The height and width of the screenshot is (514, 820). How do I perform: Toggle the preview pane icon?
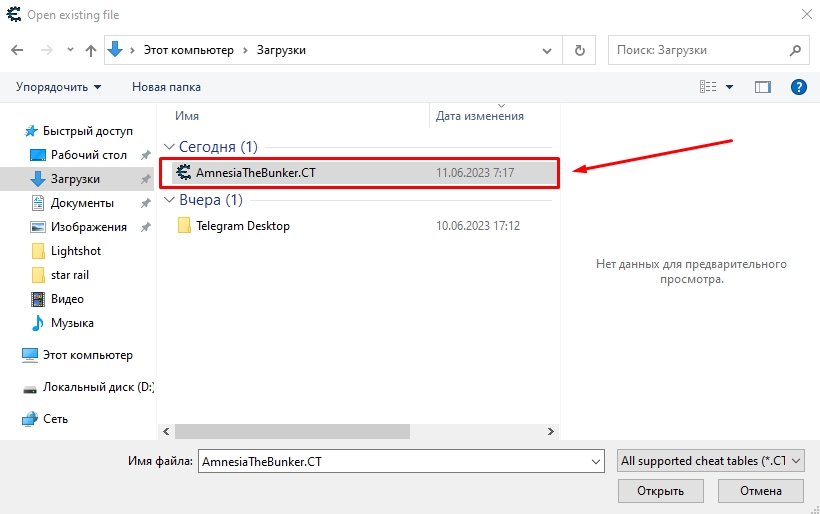(763, 87)
